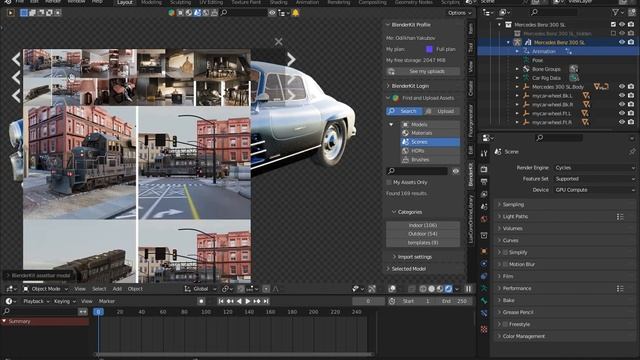Toggle visibility of mycar-wheel.Ft.R
Viewport: 640px width, 360px height.
pos(622,122)
